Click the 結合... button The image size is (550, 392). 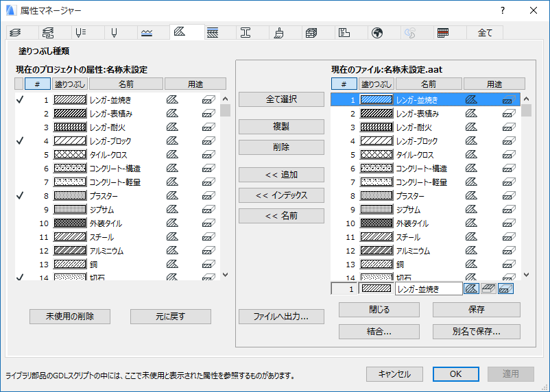pos(379,331)
